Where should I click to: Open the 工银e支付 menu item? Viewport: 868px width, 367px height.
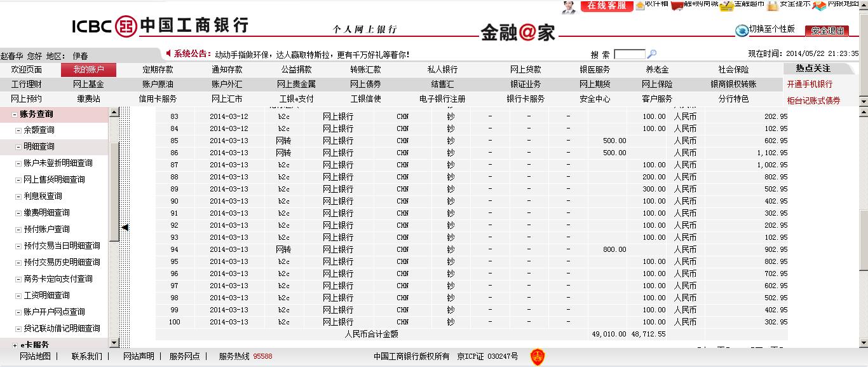[296, 99]
